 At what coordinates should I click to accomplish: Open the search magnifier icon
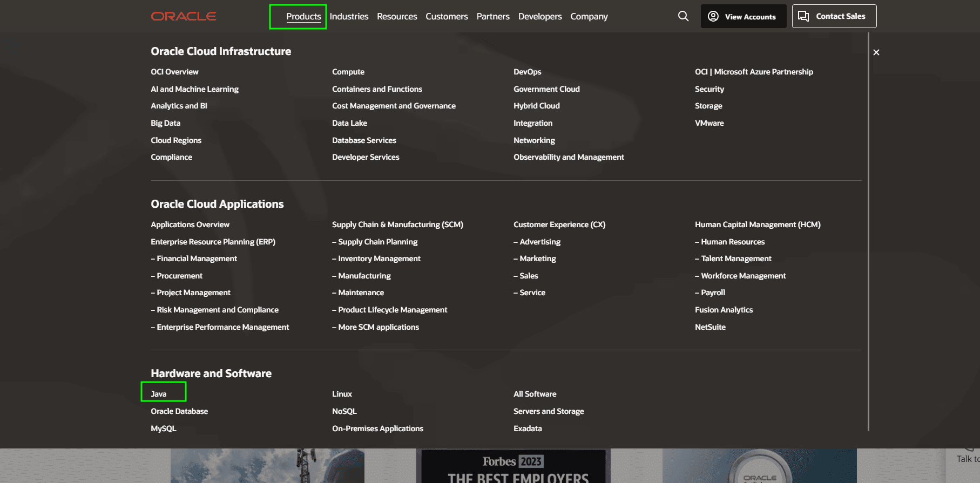683,16
